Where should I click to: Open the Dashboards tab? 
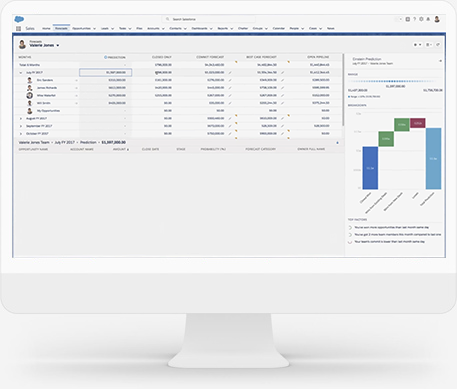(x=199, y=29)
